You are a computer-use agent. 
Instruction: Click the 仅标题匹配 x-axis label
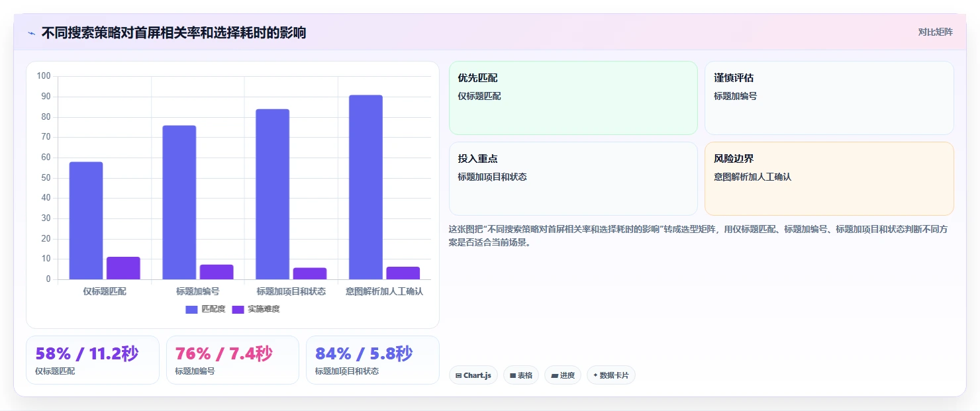pyautogui.click(x=105, y=291)
